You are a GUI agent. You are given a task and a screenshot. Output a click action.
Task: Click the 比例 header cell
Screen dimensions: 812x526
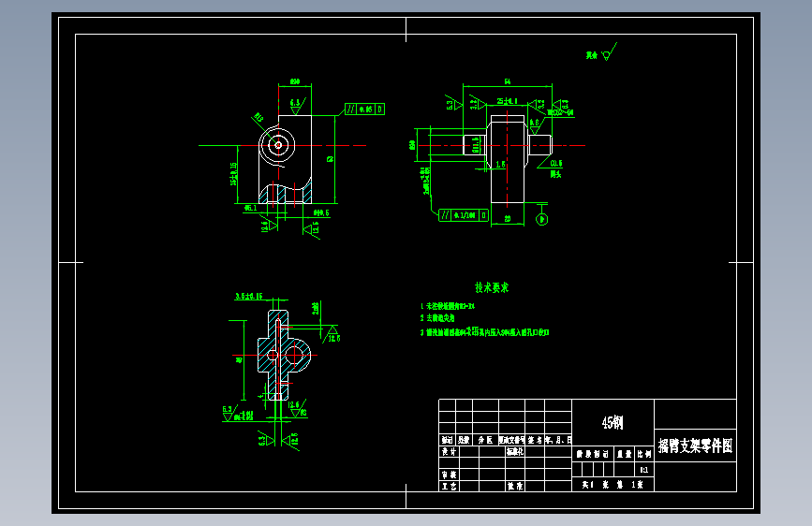pyautogui.click(x=643, y=454)
